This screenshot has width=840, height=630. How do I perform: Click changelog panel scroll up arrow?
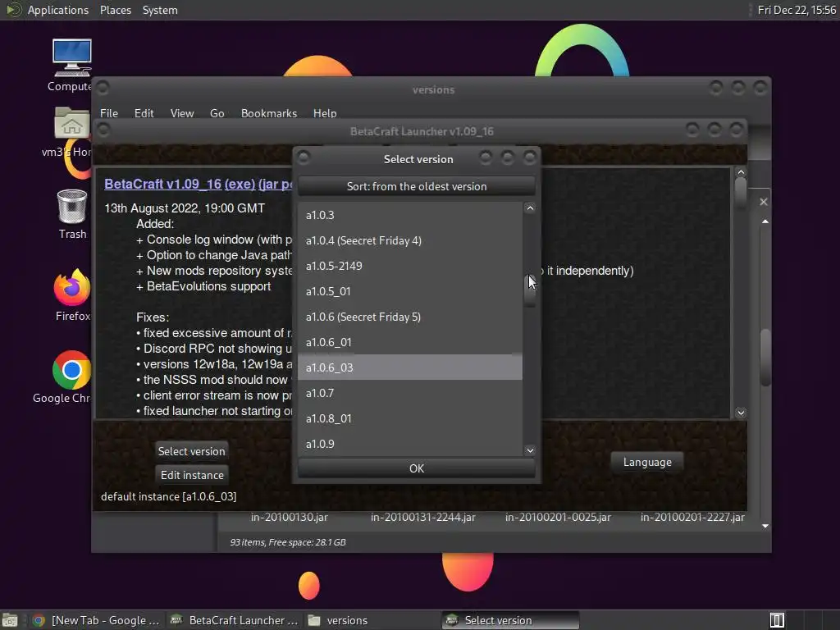point(741,172)
